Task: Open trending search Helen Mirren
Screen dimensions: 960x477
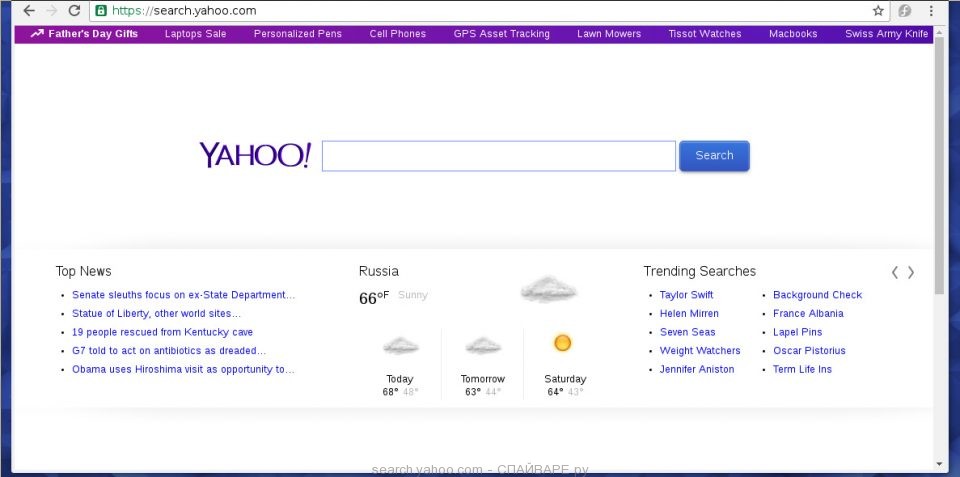Action: (x=689, y=313)
